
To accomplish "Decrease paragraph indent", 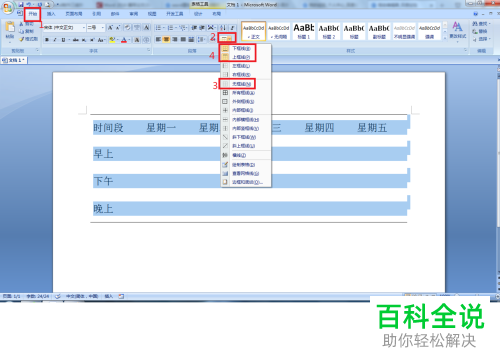I will point(194,28).
